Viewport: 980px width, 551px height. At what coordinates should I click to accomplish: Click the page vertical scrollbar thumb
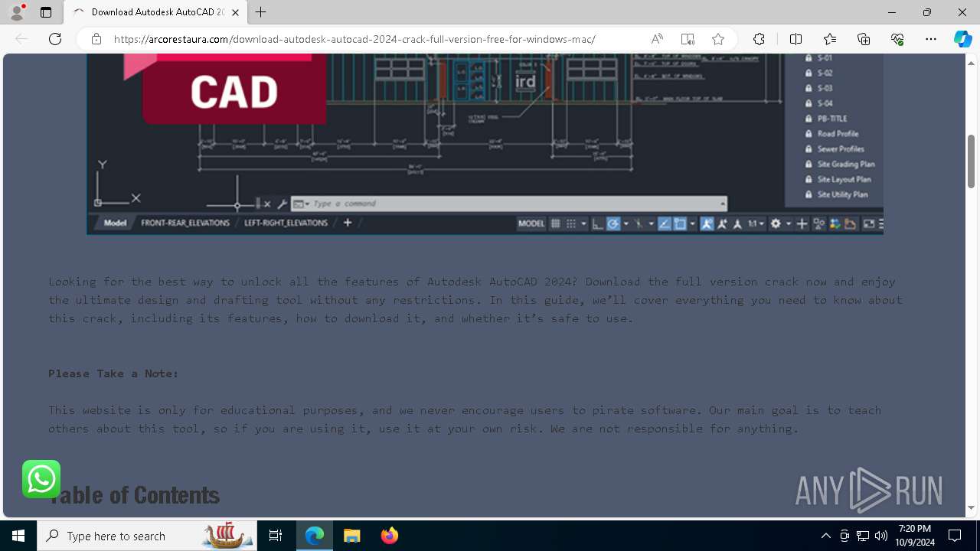tap(971, 161)
